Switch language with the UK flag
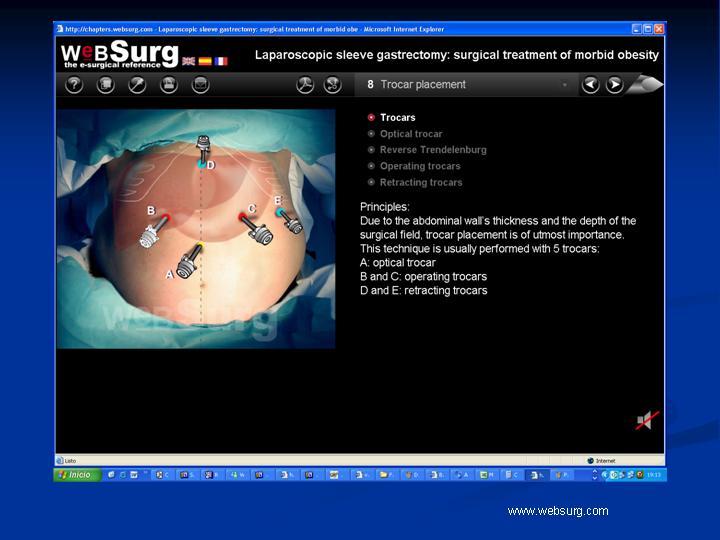 coord(188,61)
